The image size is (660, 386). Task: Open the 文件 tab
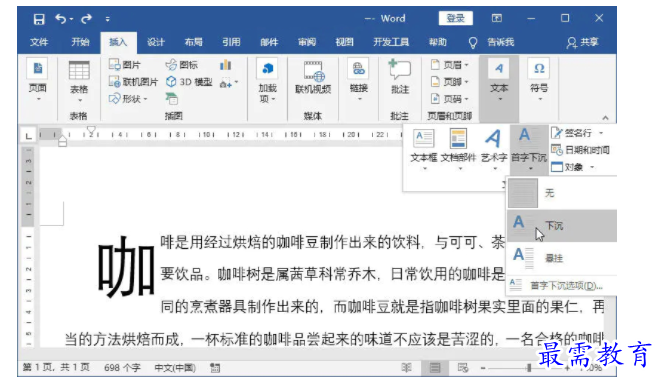(39, 42)
